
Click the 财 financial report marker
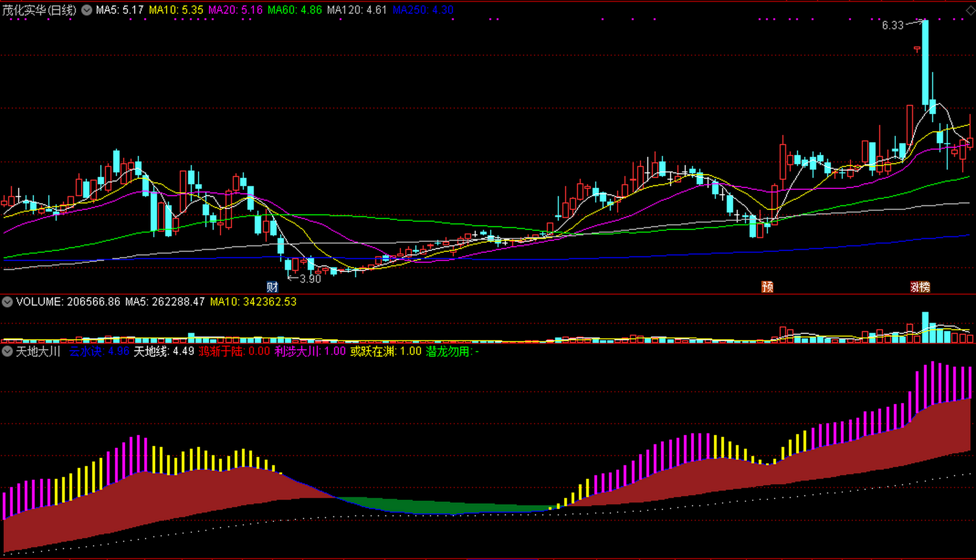[x=272, y=287]
